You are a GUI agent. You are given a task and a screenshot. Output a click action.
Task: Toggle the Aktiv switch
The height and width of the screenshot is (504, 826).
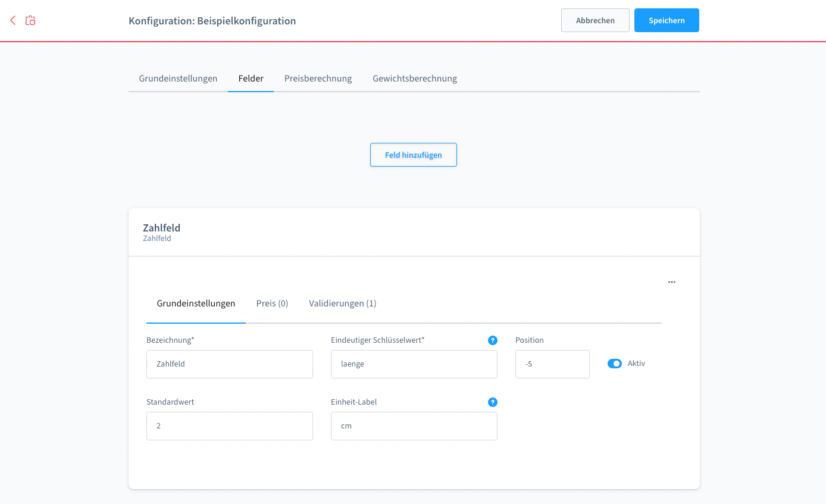pos(614,364)
